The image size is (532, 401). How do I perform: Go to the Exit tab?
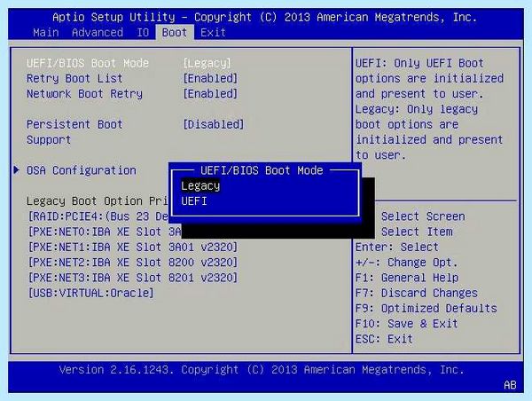(x=213, y=33)
